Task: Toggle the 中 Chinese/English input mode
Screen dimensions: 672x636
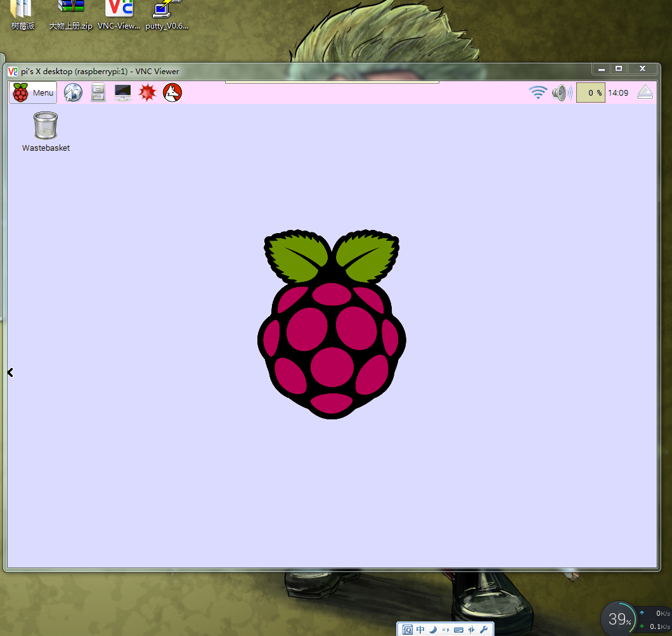Action: [x=420, y=630]
